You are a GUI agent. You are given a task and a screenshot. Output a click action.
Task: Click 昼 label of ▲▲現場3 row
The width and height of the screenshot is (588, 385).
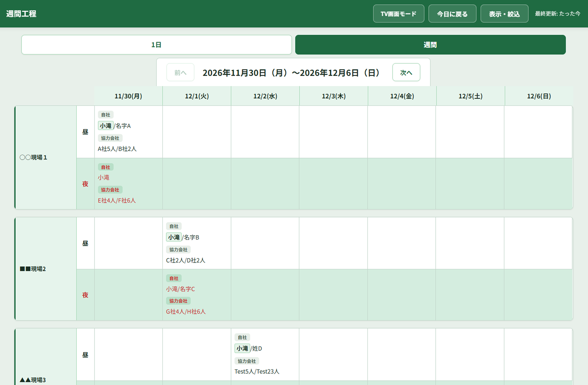tap(85, 355)
